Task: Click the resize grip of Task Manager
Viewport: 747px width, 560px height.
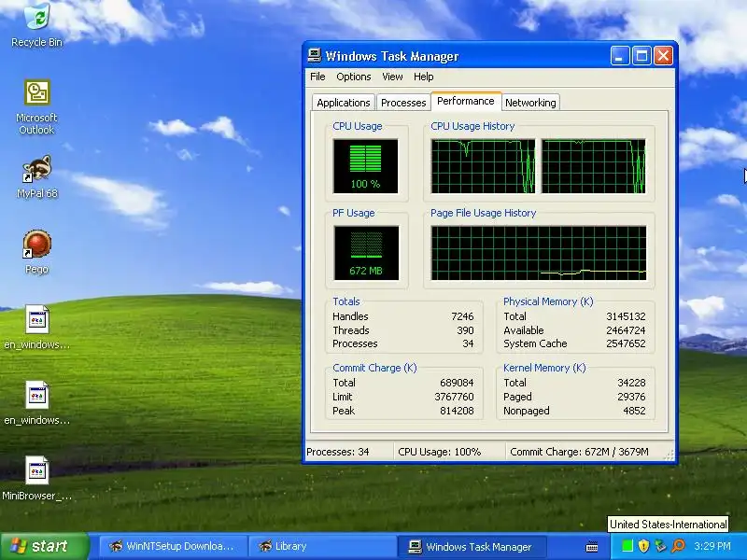Action: (669, 455)
